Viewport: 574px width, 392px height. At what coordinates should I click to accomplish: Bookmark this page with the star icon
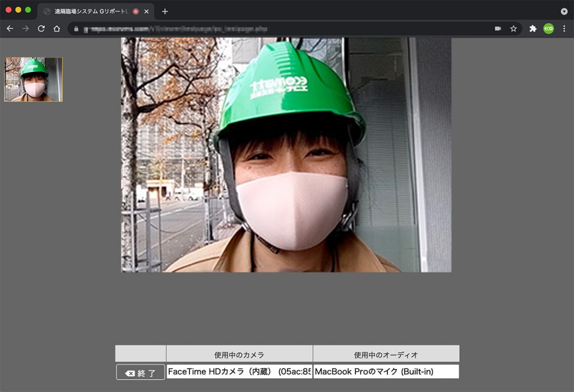click(513, 29)
